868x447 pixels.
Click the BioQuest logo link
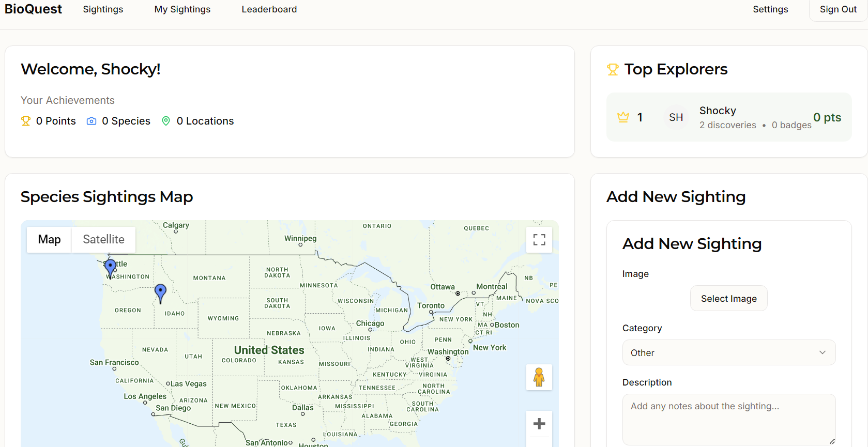click(x=33, y=9)
